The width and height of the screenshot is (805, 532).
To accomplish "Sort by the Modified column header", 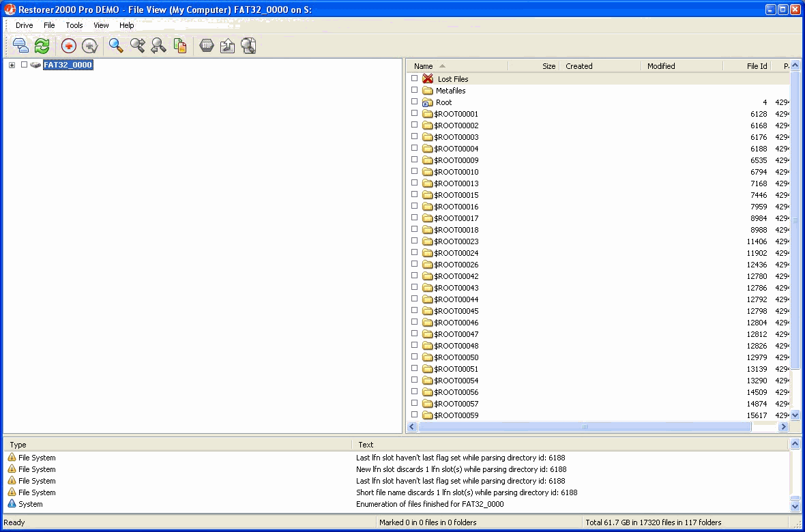I will click(682, 65).
